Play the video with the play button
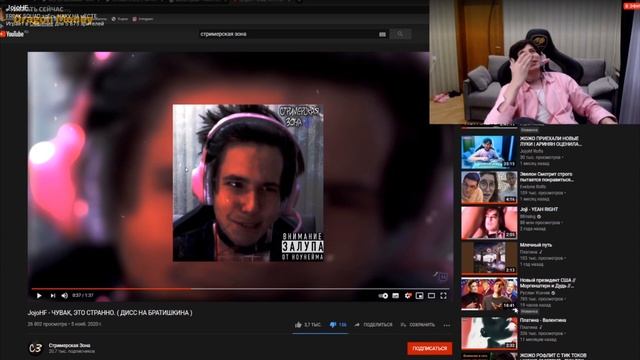640x360 pixels. 39,296
